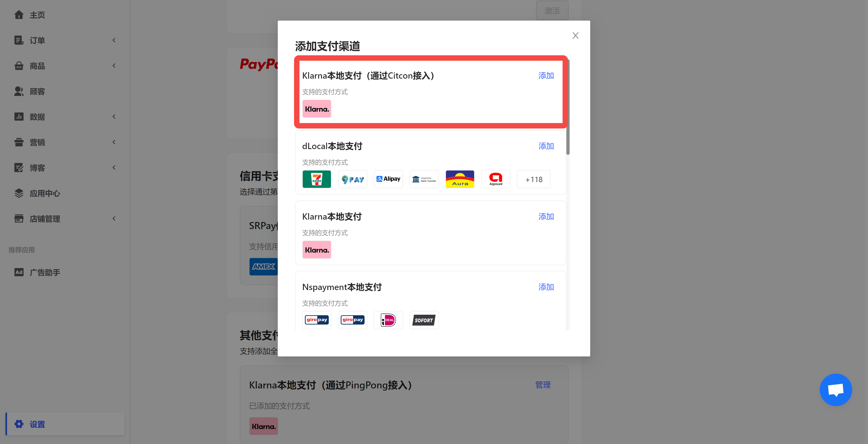This screenshot has height=444, width=868.
Task: Click the 7-Eleven payment logo
Action: coord(317,179)
